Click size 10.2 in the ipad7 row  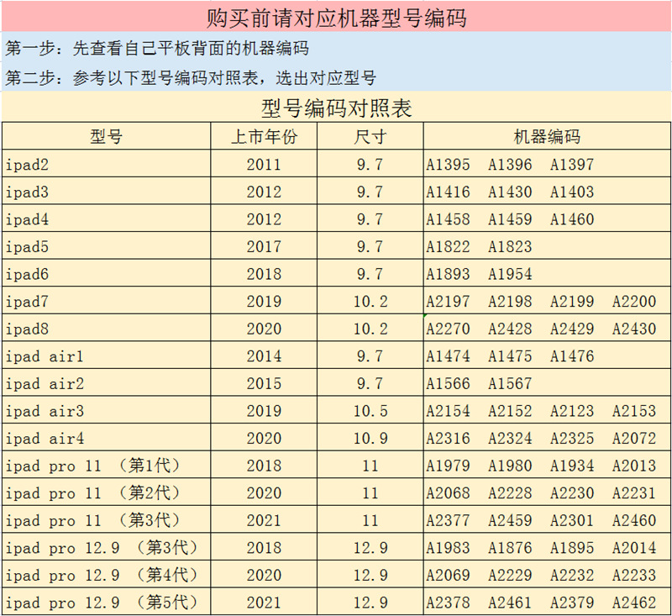click(370, 302)
